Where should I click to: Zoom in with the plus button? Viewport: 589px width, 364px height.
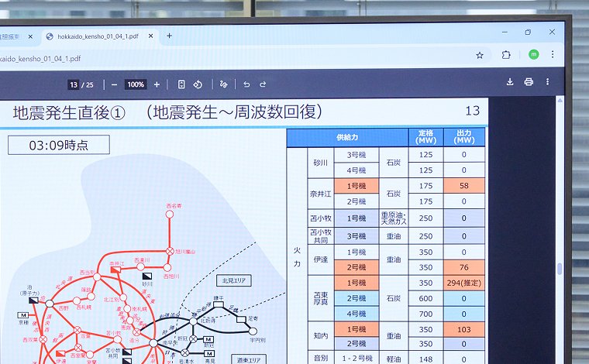point(157,84)
